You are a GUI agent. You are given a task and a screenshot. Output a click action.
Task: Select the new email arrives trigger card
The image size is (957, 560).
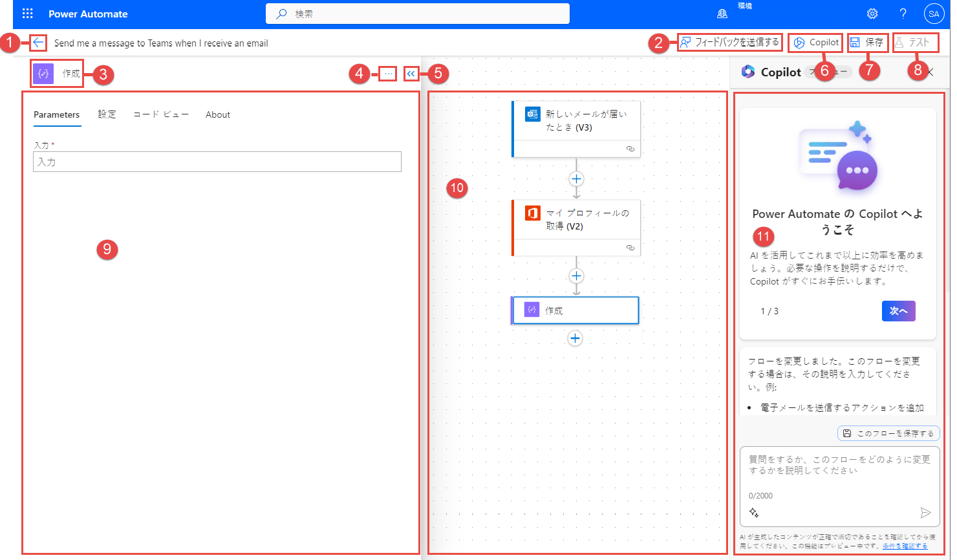[576, 129]
